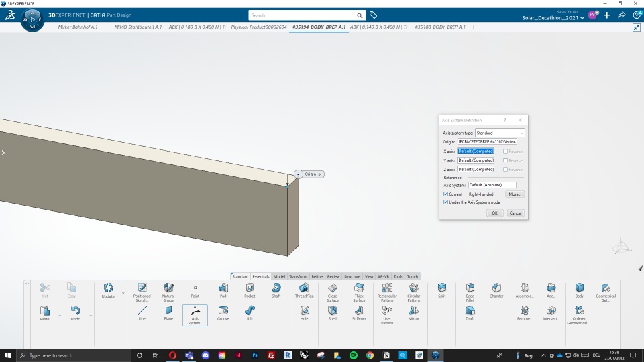Click the Origin input field
The height and width of the screenshot is (362, 644).
click(x=487, y=142)
